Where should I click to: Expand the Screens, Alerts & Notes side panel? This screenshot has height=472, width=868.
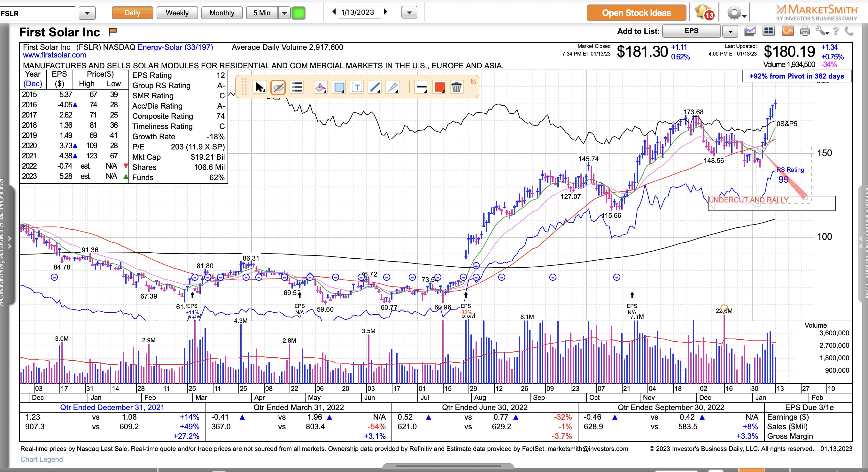(10, 242)
